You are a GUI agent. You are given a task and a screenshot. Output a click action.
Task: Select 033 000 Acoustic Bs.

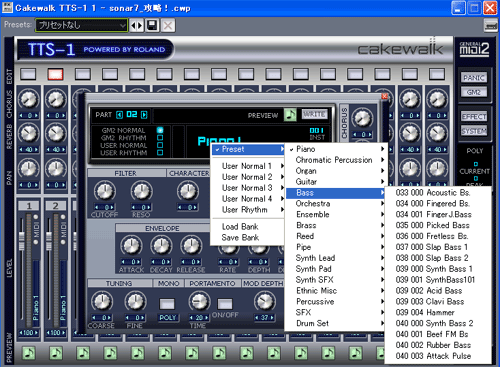click(438, 193)
